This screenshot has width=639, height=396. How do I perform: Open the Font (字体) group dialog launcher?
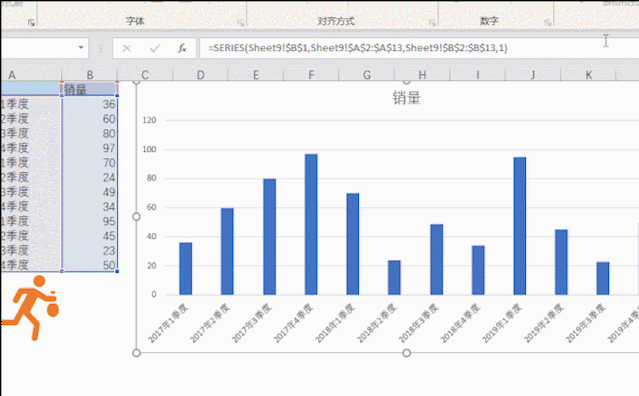tap(240, 23)
